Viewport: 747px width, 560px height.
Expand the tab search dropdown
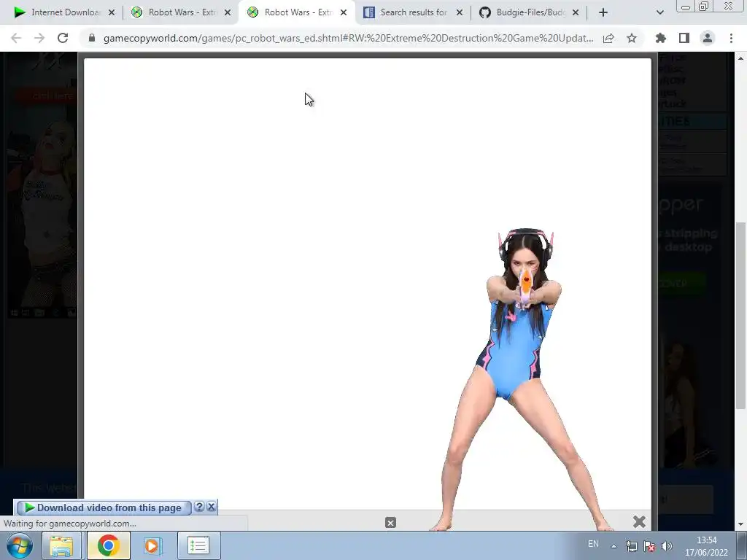(659, 12)
